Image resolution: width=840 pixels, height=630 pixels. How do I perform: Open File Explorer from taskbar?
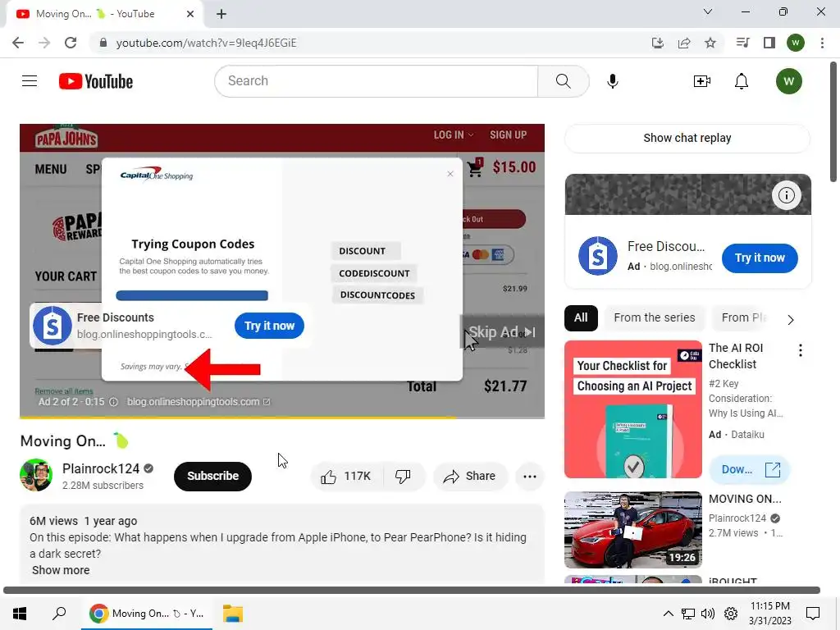232,614
